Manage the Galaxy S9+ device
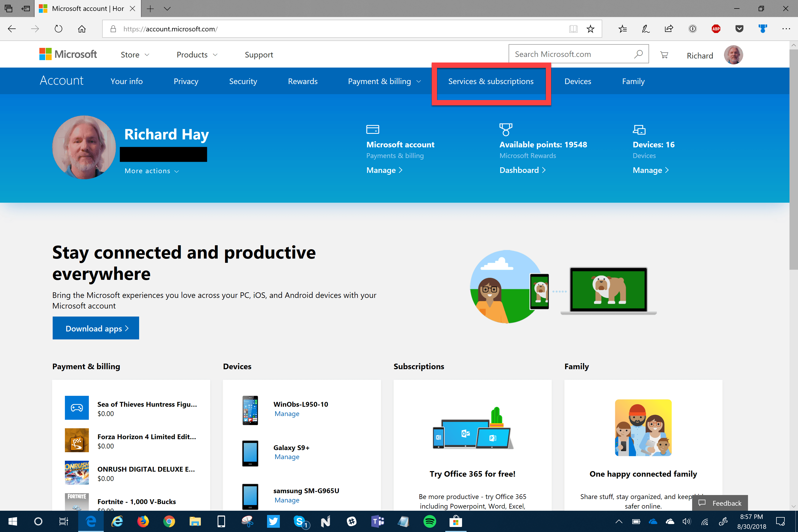The height and width of the screenshot is (532, 798). tap(287, 457)
